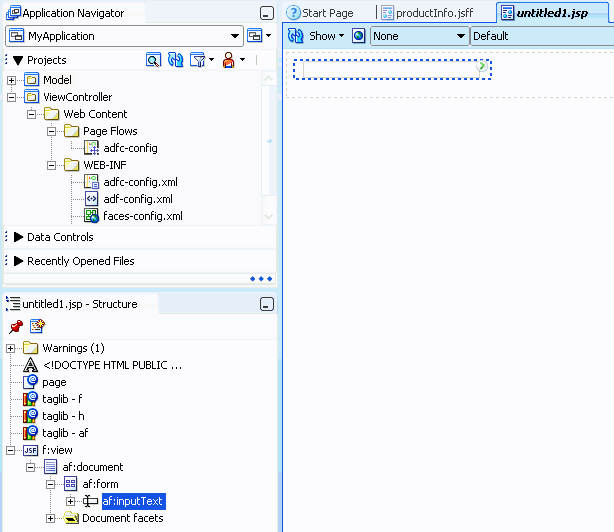Click the input text field in design view
Screen dimensions: 614x532
(389, 70)
